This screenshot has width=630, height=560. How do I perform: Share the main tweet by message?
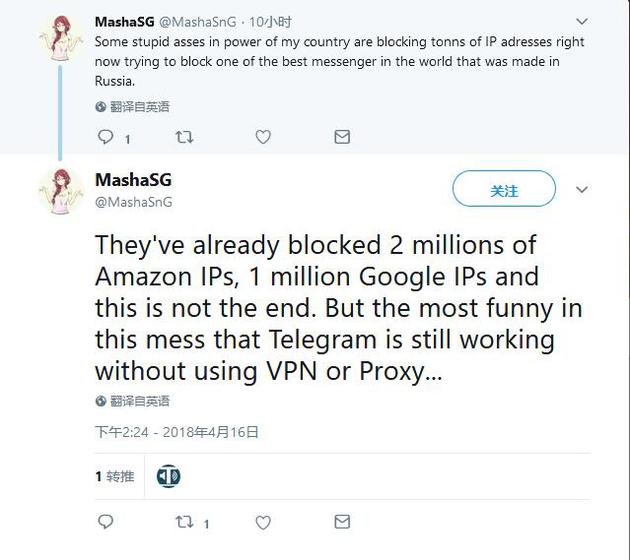coord(342,522)
